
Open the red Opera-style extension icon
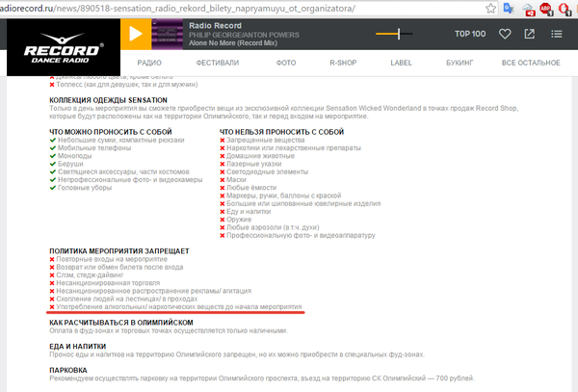click(565, 9)
